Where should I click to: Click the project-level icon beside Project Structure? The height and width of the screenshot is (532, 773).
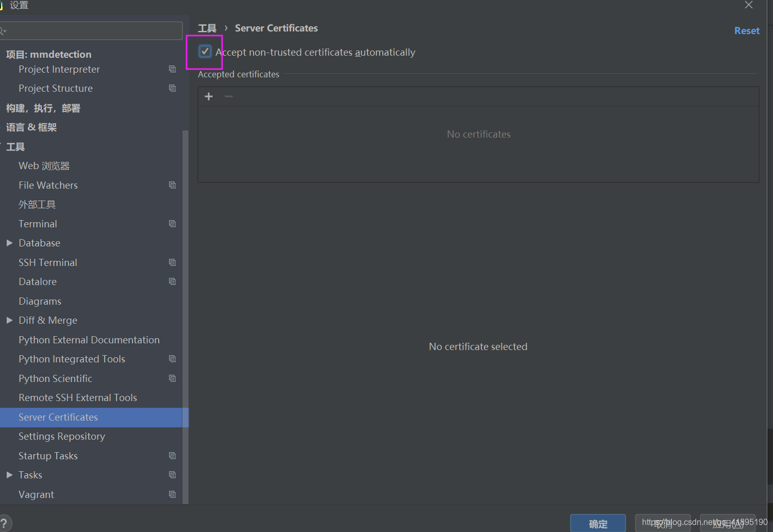[x=172, y=88]
